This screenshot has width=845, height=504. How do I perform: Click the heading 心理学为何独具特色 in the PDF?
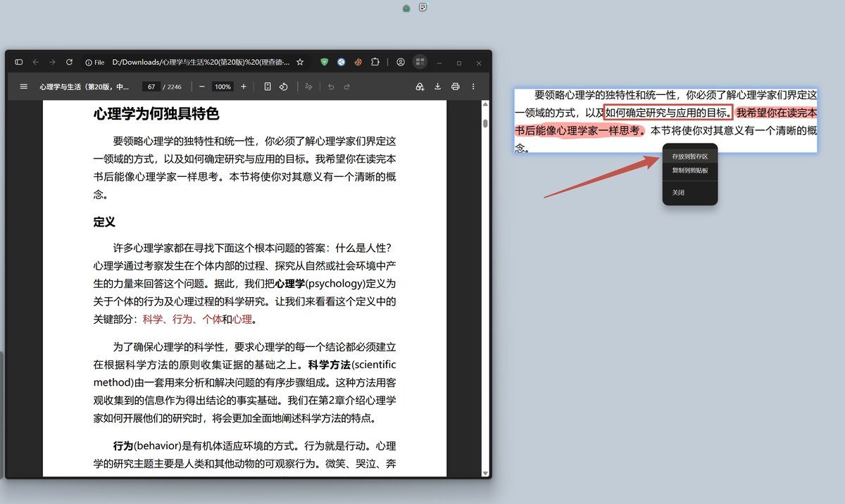click(x=156, y=113)
